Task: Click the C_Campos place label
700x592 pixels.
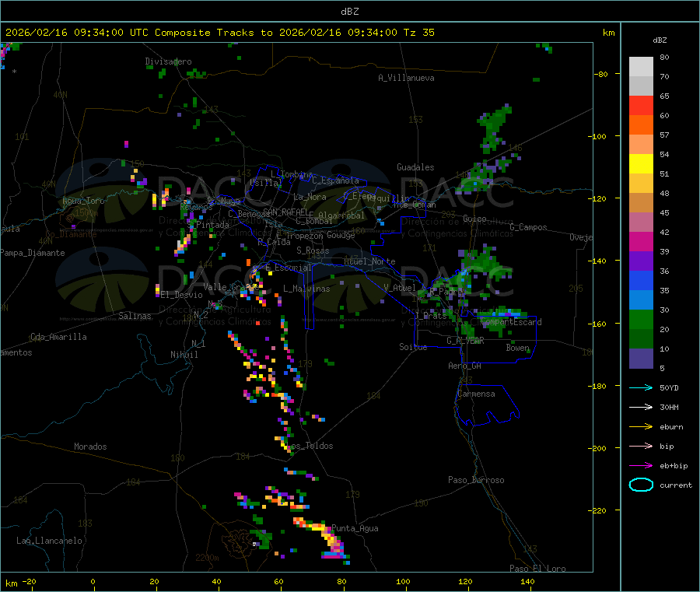Action: 529,227
